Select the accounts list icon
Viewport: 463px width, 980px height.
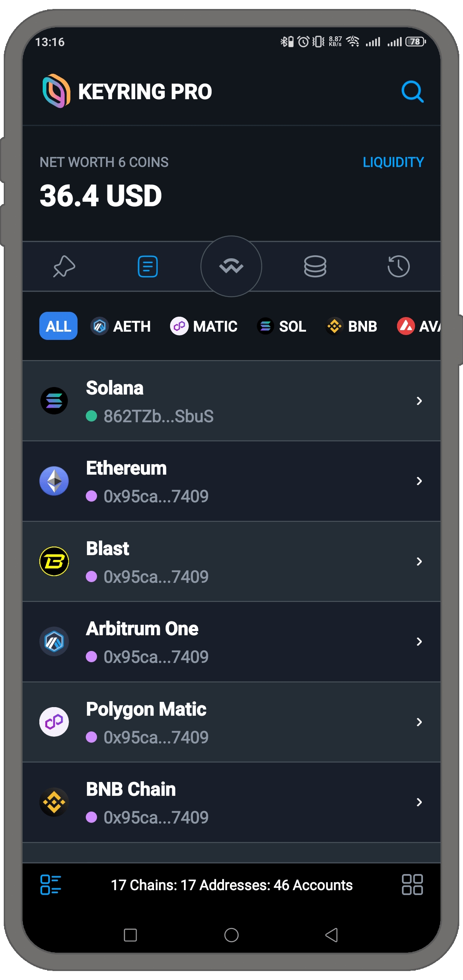[147, 266]
